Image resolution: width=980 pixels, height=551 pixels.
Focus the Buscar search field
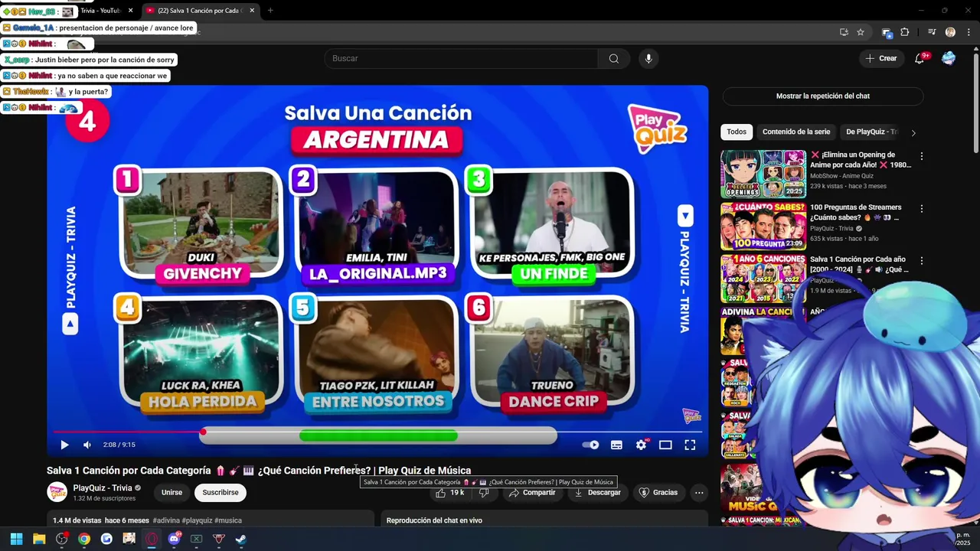click(x=462, y=58)
